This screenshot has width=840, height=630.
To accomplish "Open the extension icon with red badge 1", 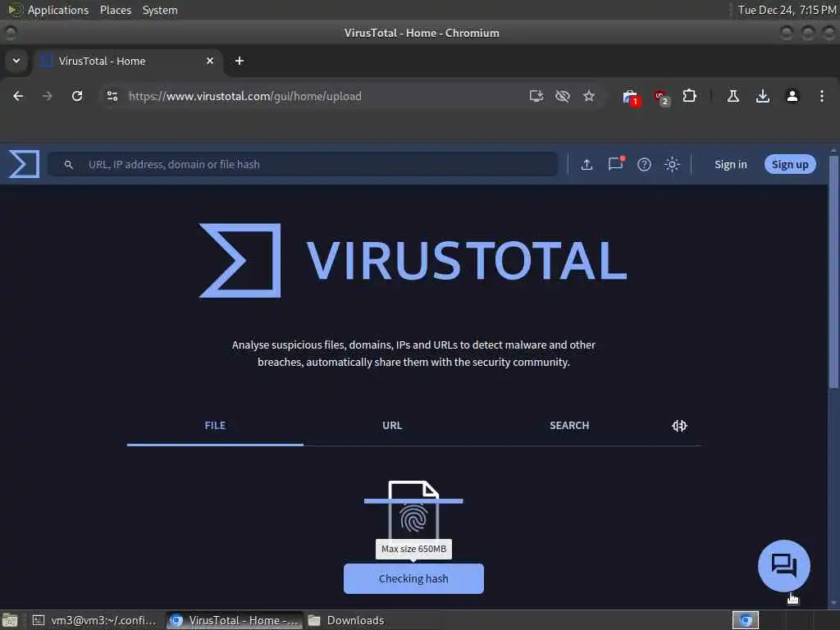I will click(632, 98).
